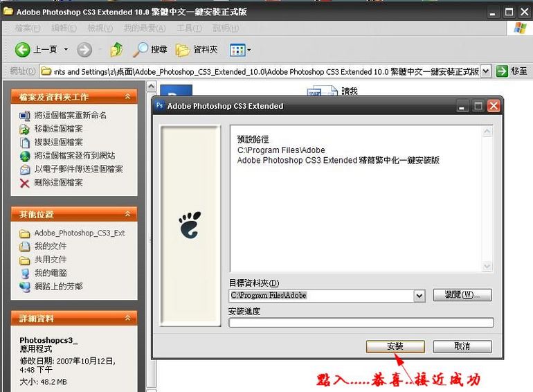Click the Windows flag logo in Explorer
This screenshot has width=533, height=392.
click(x=520, y=28)
